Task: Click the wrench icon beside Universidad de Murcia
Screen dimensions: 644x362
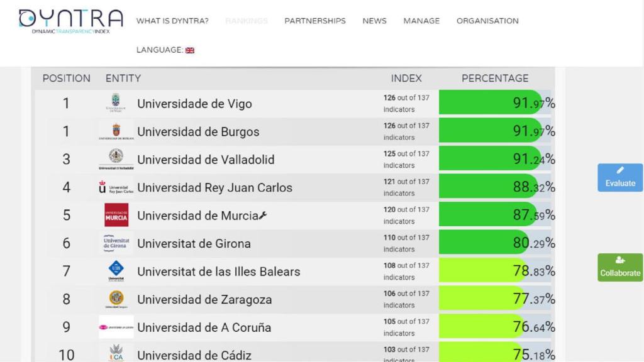Action: [262, 214]
